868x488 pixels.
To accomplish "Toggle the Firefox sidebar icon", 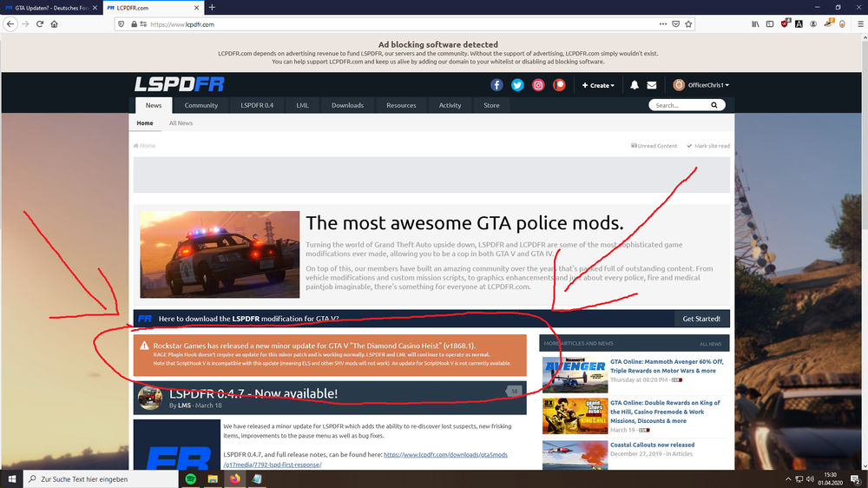I will tap(769, 23).
